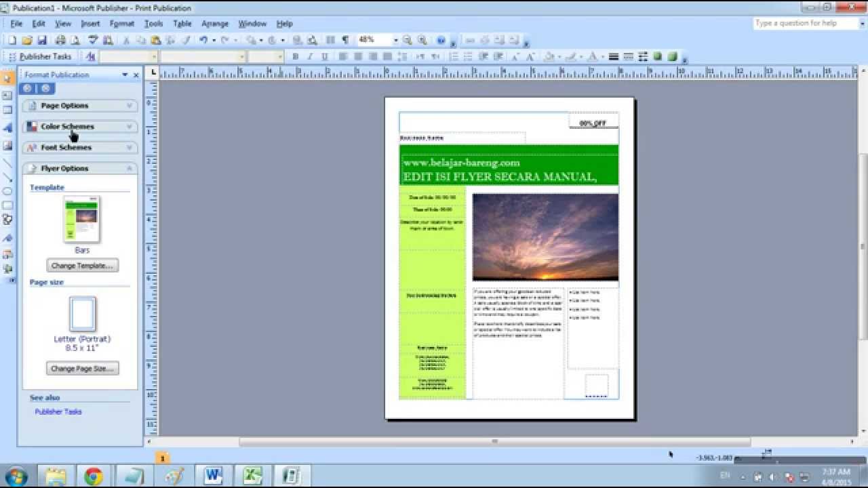
Task: Click the New publication icon
Action: point(12,40)
